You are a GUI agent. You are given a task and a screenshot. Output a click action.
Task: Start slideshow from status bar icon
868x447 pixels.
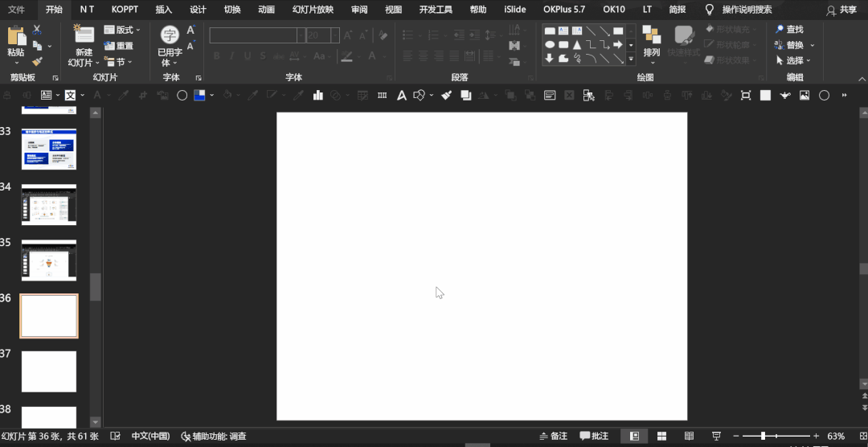716,436
